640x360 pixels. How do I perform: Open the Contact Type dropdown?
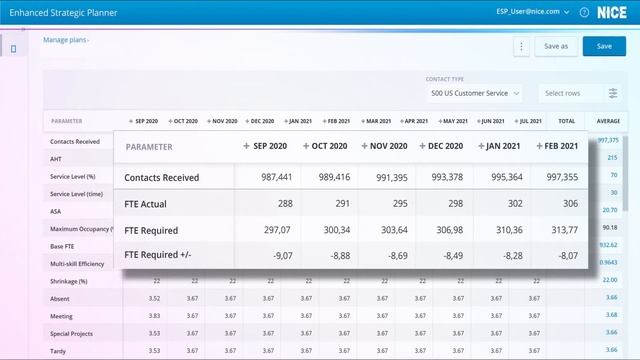click(475, 93)
